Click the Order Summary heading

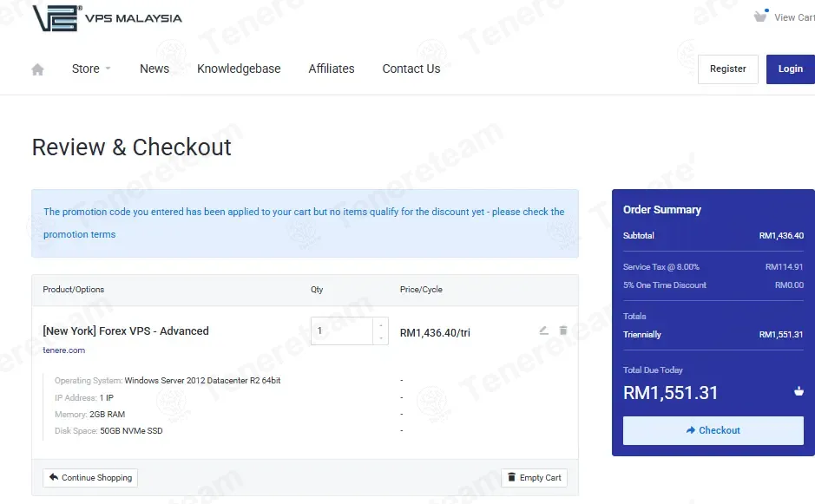[662, 209]
